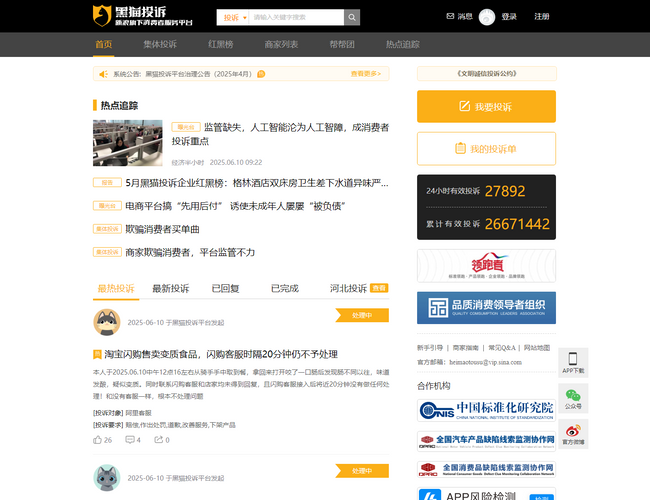This screenshot has height=500, width=650.
Task: Open the 我的投诉单 button
Action: (x=486, y=148)
